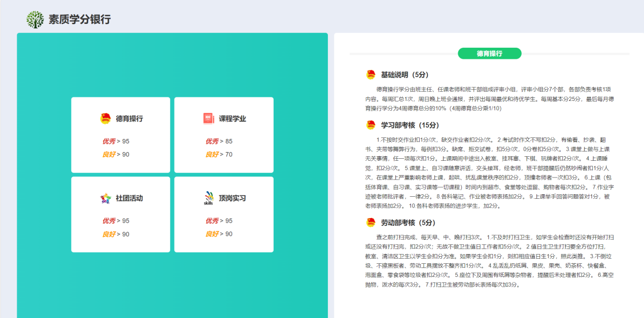The width and height of the screenshot is (644, 318).
Task: Open the 素质学分银行 site title
Action: click(80, 20)
